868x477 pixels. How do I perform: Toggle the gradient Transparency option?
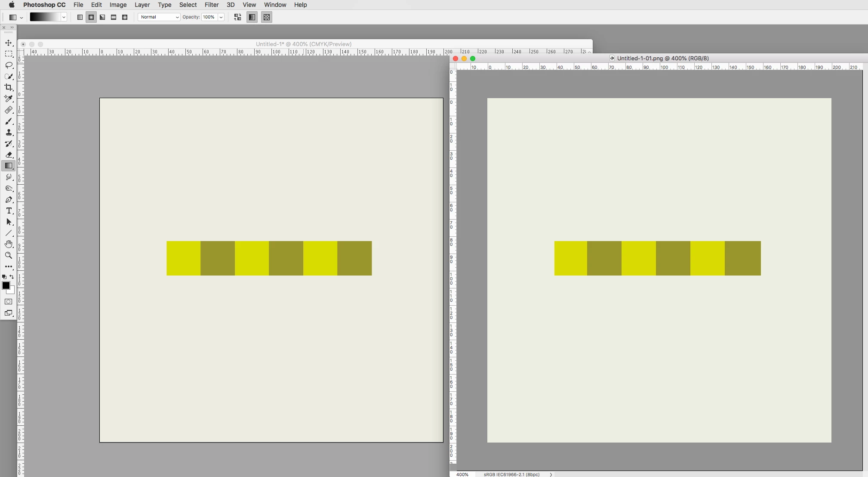coord(267,17)
